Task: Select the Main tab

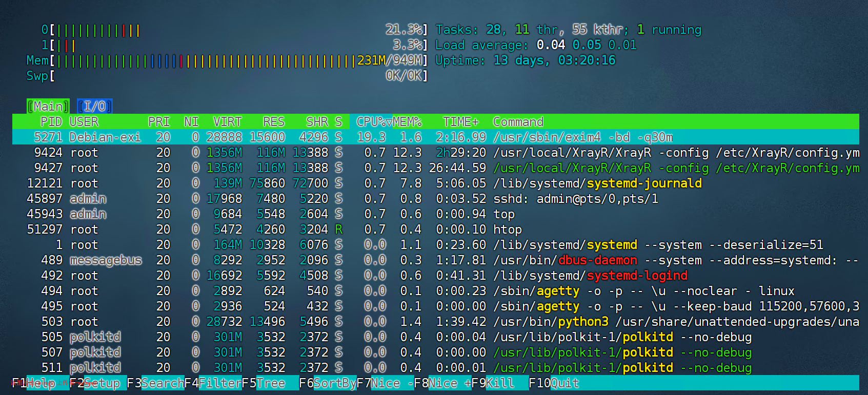Action: 48,106
